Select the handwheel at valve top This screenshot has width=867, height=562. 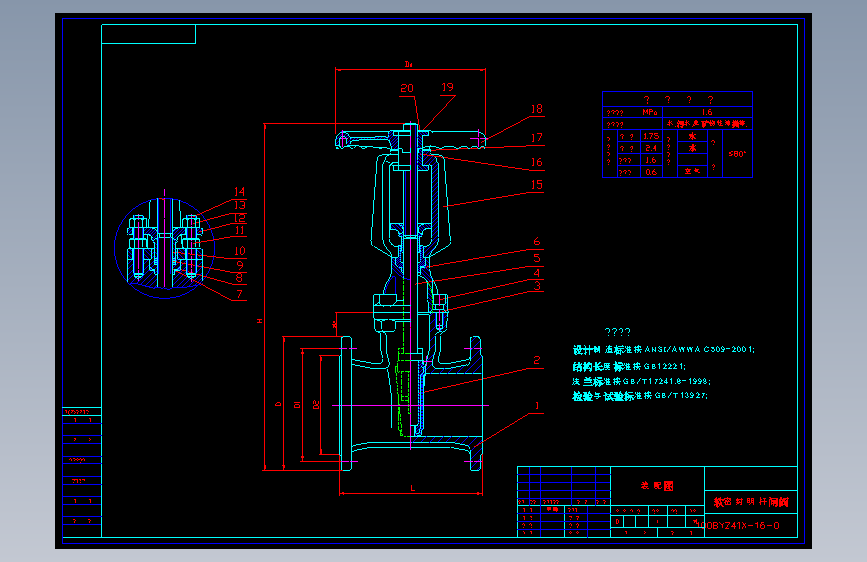pyautogui.click(x=410, y=140)
